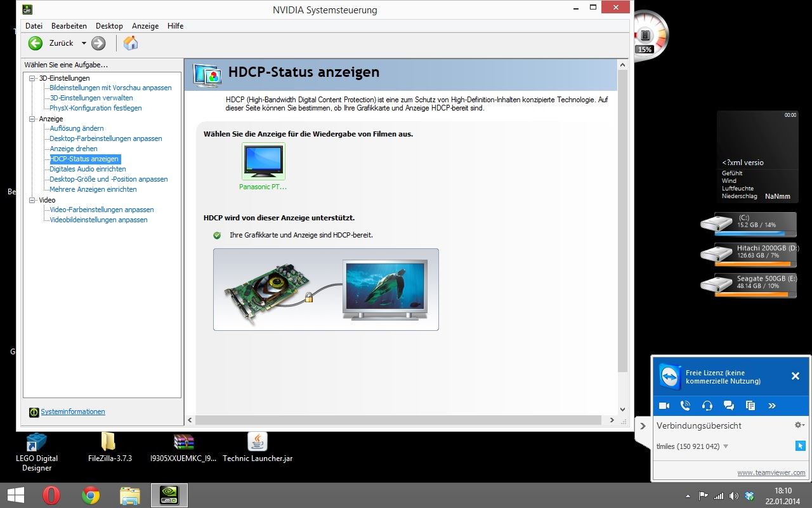Click the horizontal scrollbar right arrow
812x508 pixels.
point(612,420)
